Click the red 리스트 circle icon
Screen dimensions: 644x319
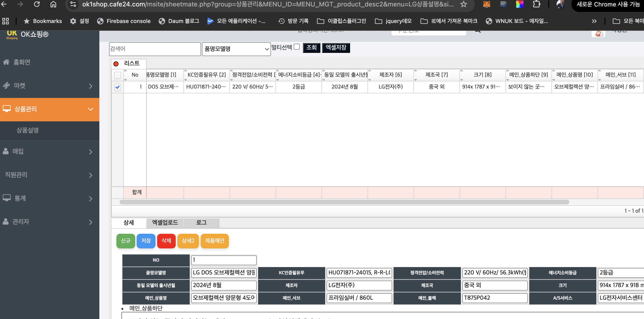click(116, 64)
